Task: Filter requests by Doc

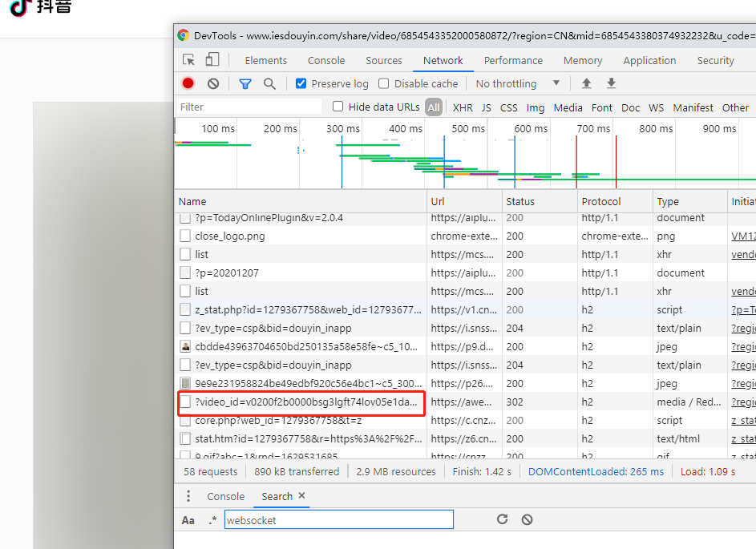Action: pos(631,107)
